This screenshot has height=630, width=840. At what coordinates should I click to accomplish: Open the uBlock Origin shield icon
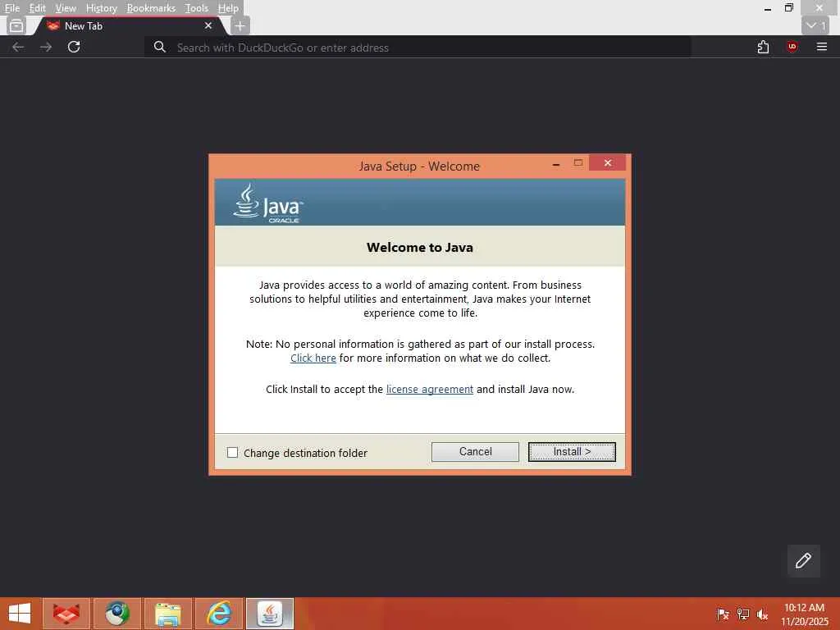792,47
